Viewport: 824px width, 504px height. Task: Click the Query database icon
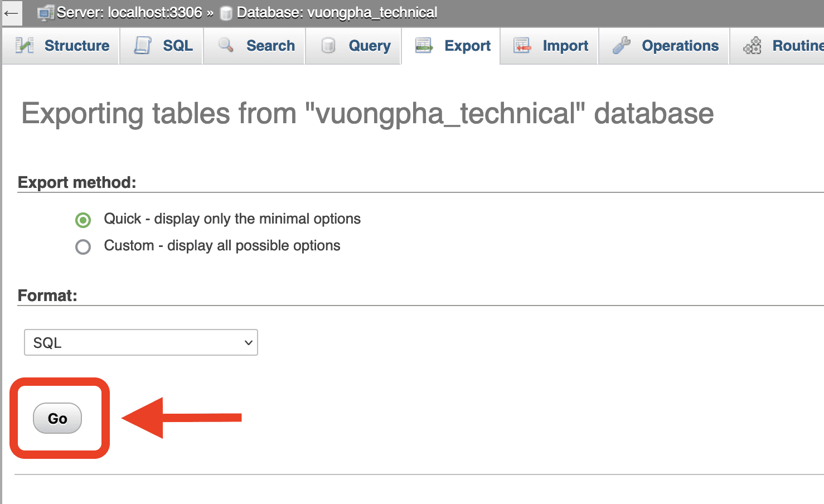point(328,46)
